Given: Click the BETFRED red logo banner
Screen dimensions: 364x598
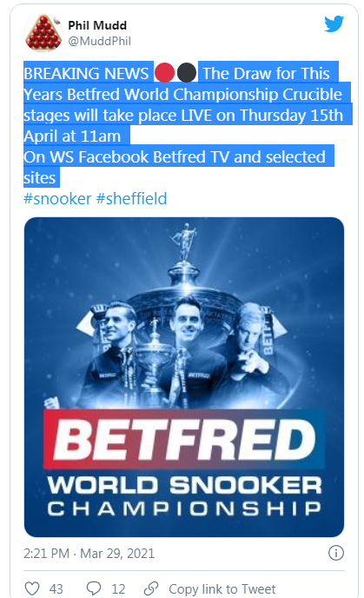Looking at the screenshot, I should pyautogui.click(x=184, y=440).
